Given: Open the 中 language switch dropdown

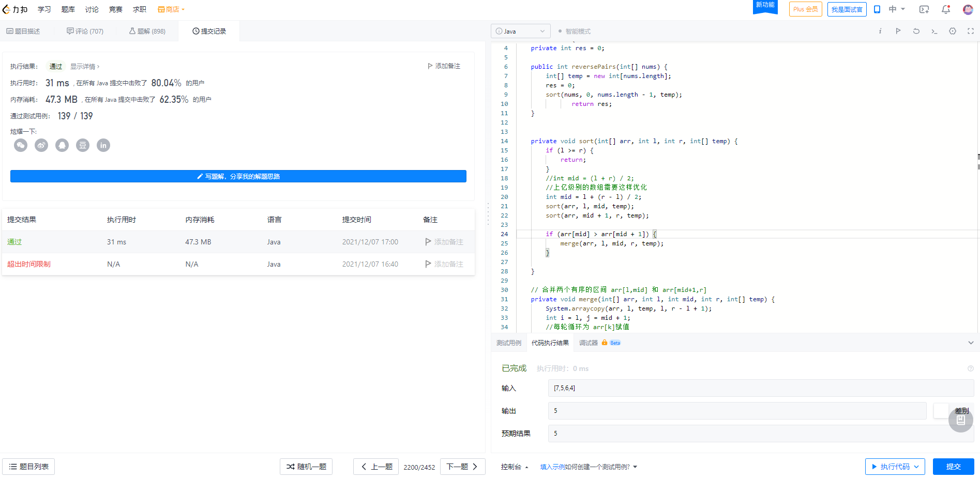Looking at the screenshot, I should pos(897,9).
